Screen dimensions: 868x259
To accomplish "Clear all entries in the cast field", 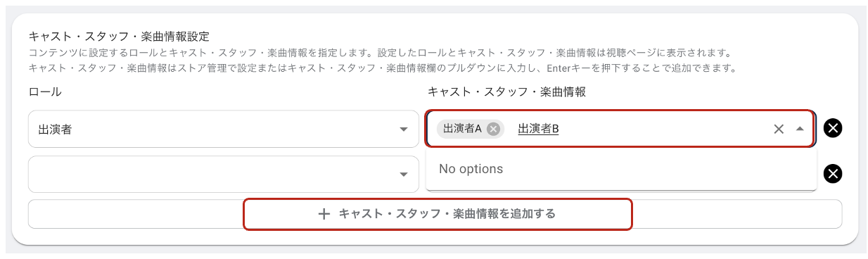I will (x=779, y=129).
